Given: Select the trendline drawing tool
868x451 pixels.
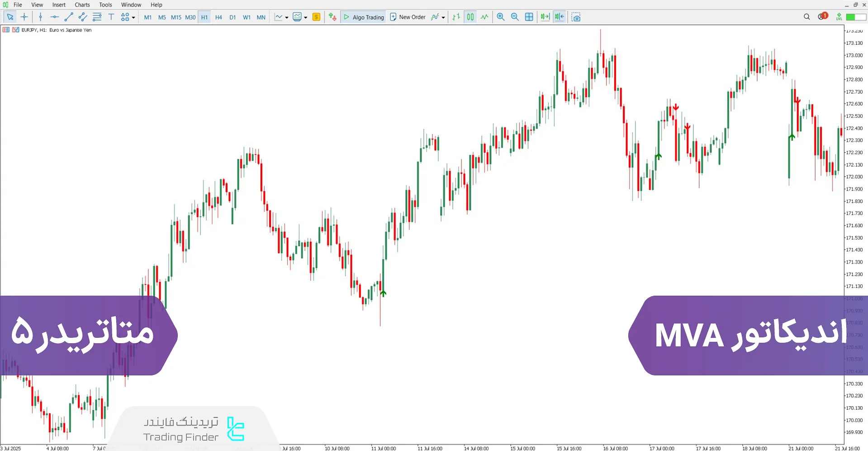Looking at the screenshot, I should tap(69, 17).
